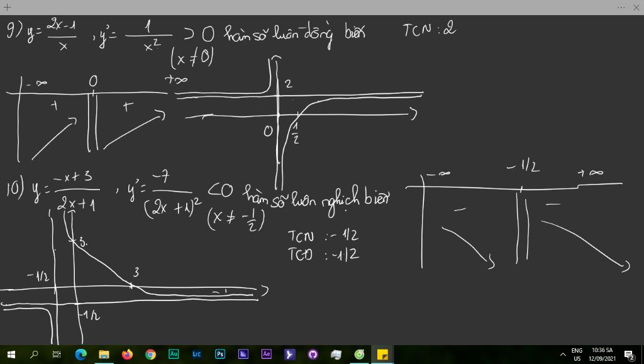Open GitHub Desktop from taskbar

[x=313, y=354]
